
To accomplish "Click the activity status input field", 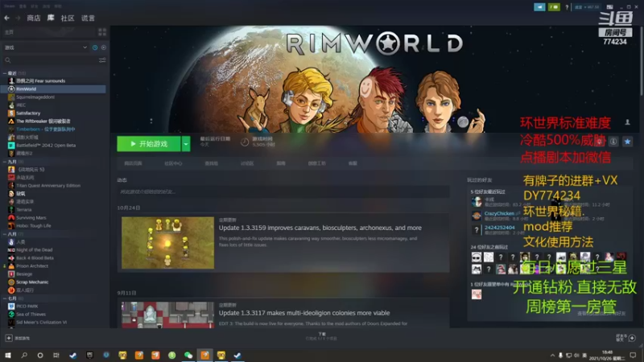I will [x=283, y=191].
